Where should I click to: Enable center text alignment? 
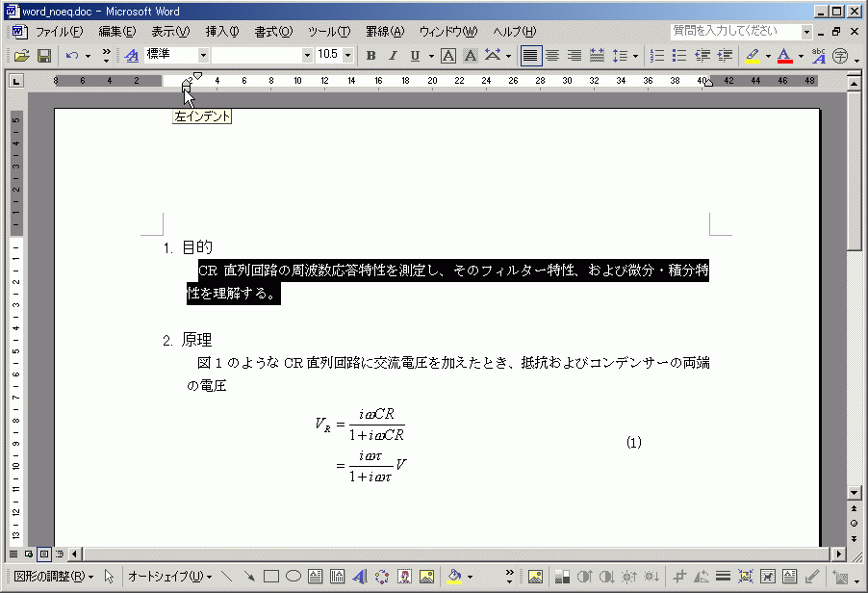(552, 56)
